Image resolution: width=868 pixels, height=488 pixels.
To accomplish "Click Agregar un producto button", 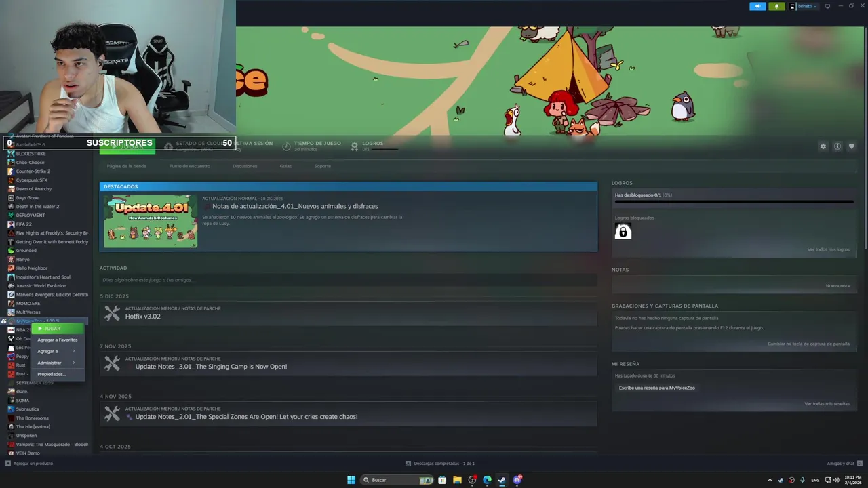I will 29,464.
